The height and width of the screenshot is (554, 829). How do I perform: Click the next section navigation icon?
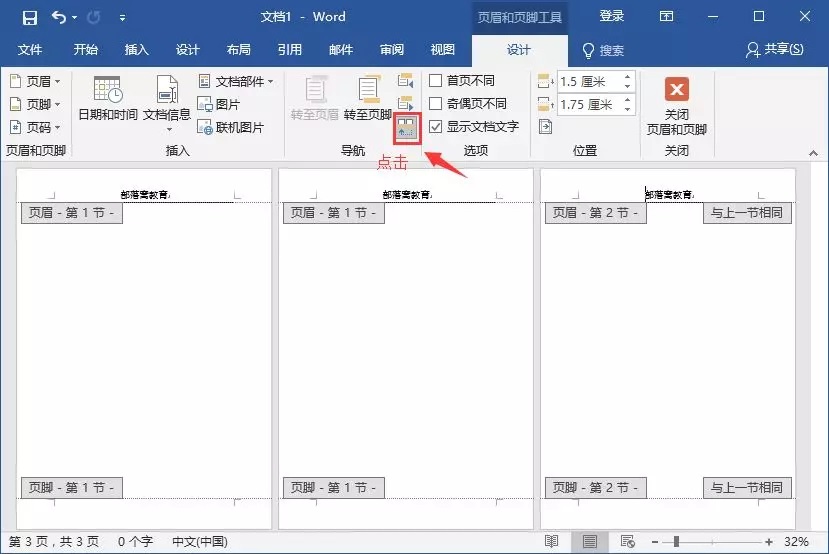coord(406,103)
